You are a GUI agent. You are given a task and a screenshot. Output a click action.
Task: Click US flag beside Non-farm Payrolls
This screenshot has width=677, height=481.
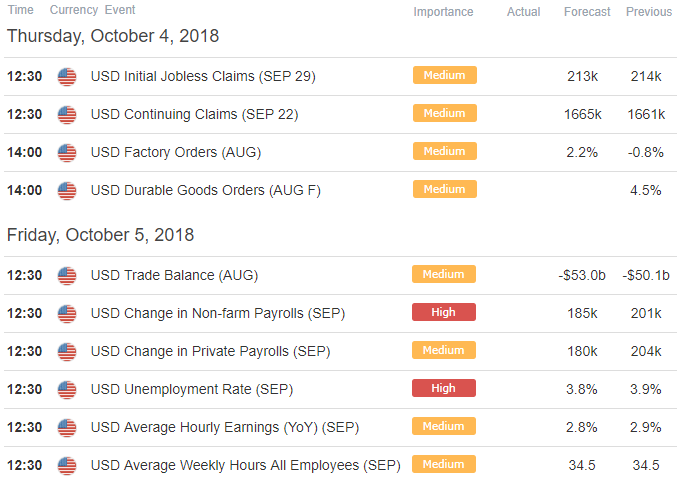click(67, 314)
